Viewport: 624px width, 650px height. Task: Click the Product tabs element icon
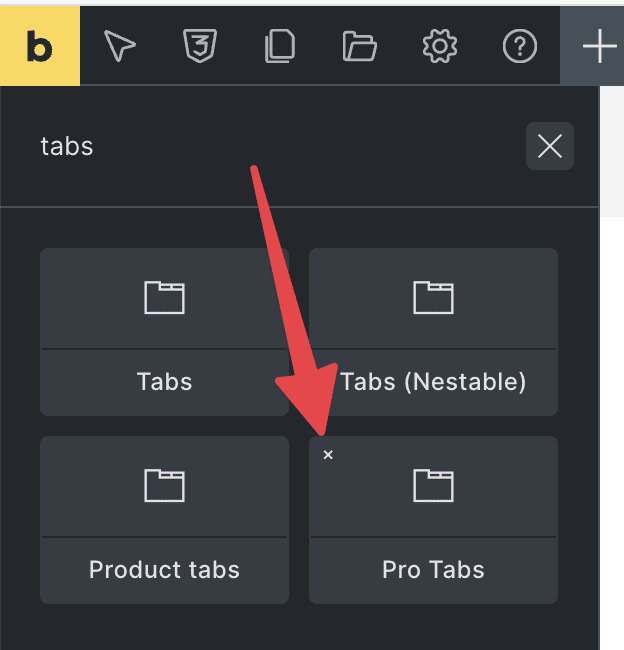click(164, 485)
